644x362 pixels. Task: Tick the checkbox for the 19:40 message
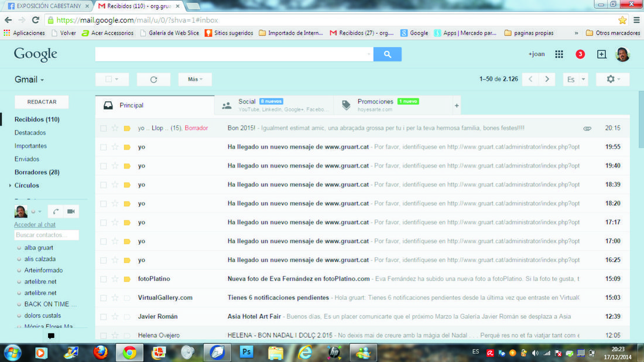click(104, 166)
